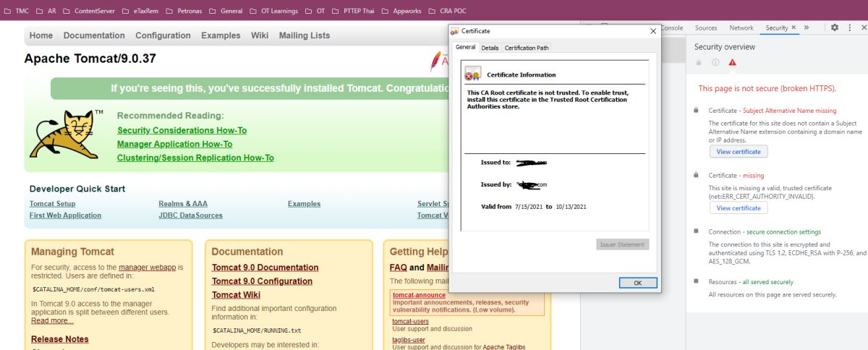Open the tomcat-users mailing list link
The image size is (868, 350).
410,321
